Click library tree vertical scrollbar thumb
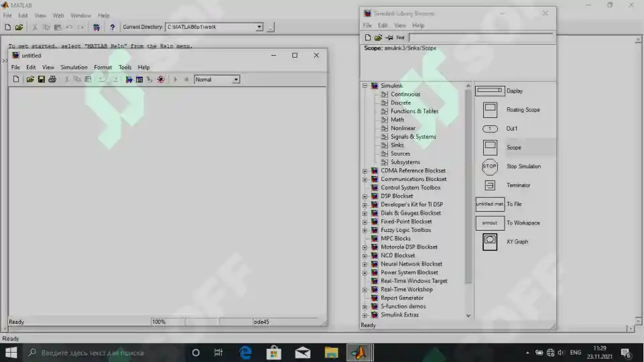This screenshot has width=644, height=362. [x=468, y=187]
